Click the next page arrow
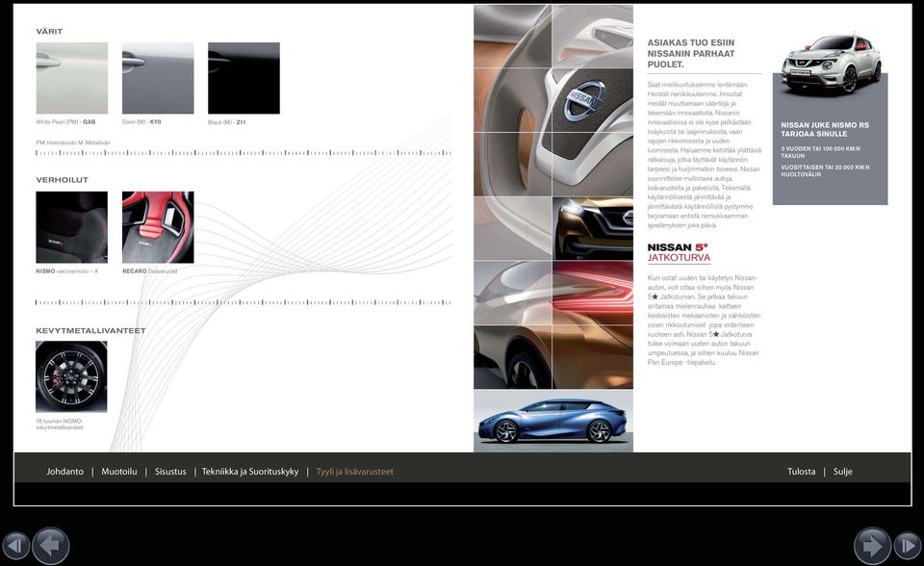 click(x=872, y=546)
